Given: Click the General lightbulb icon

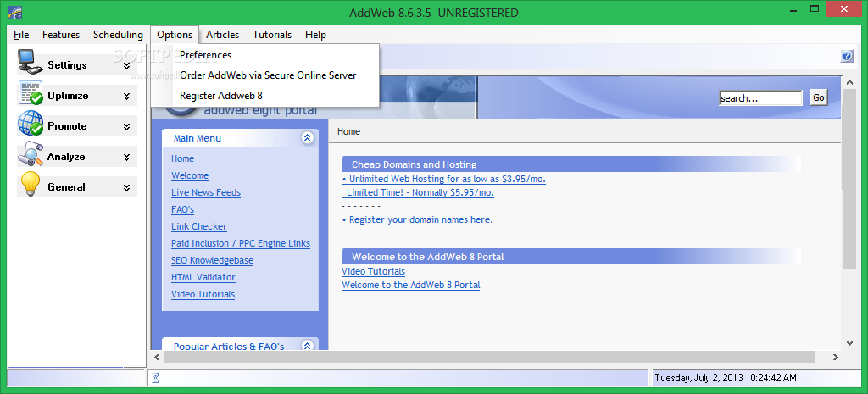Looking at the screenshot, I should [x=30, y=184].
